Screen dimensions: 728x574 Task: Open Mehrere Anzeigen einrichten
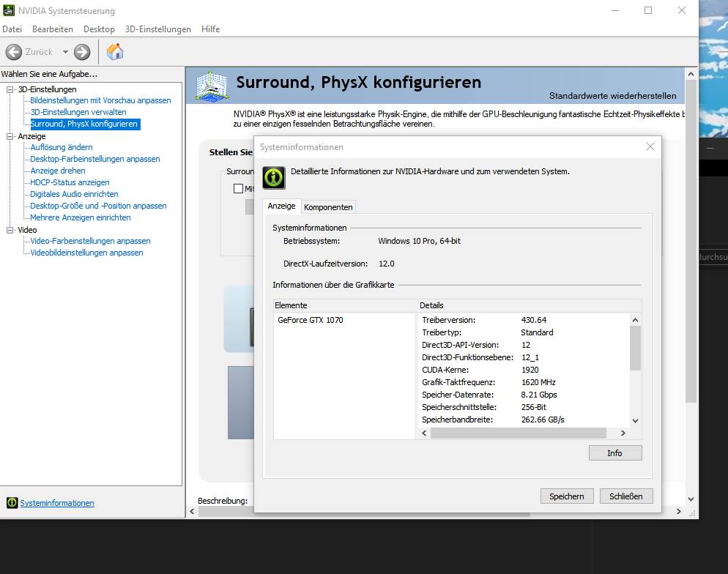tap(81, 217)
